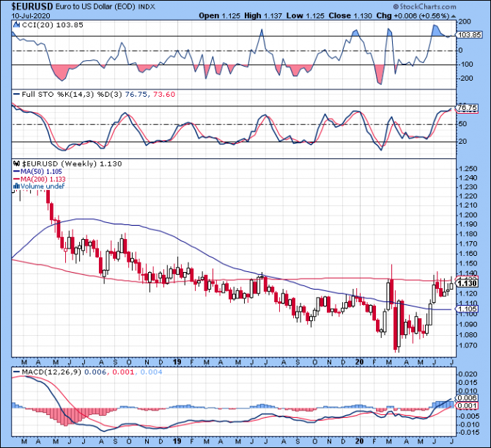Click the MA(200) red legend marker
This screenshot has height=448, width=491.
pyautogui.click(x=15, y=178)
